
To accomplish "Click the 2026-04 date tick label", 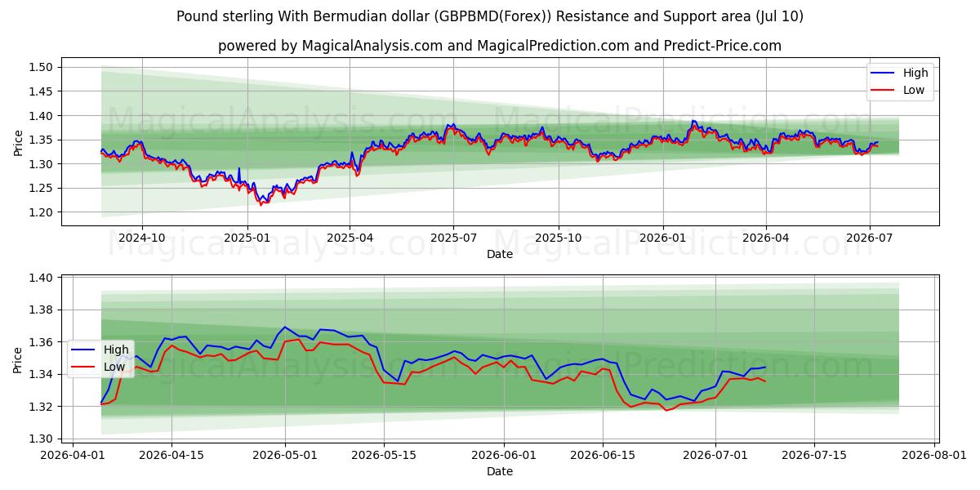I will (766, 238).
